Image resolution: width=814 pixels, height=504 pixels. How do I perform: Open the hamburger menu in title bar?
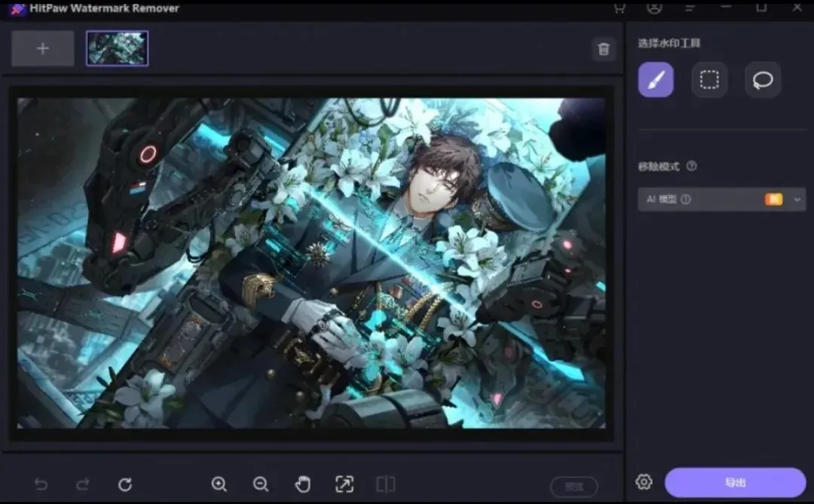[x=690, y=8]
